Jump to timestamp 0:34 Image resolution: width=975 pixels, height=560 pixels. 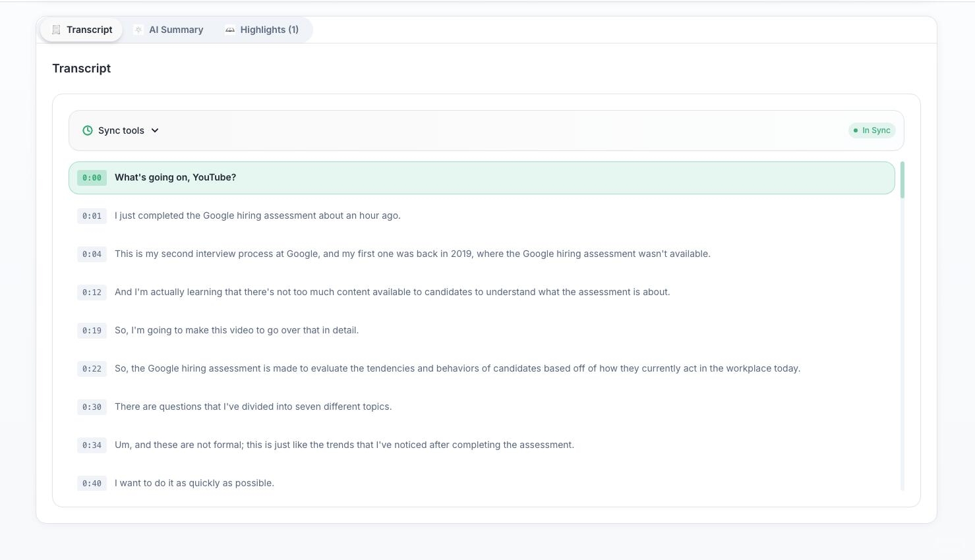click(x=92, y=445)
